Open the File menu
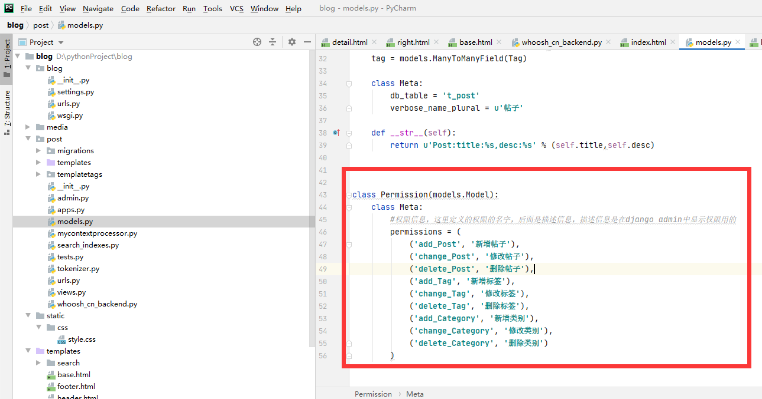This screenshot has height=399, width=762. [26, 8]
